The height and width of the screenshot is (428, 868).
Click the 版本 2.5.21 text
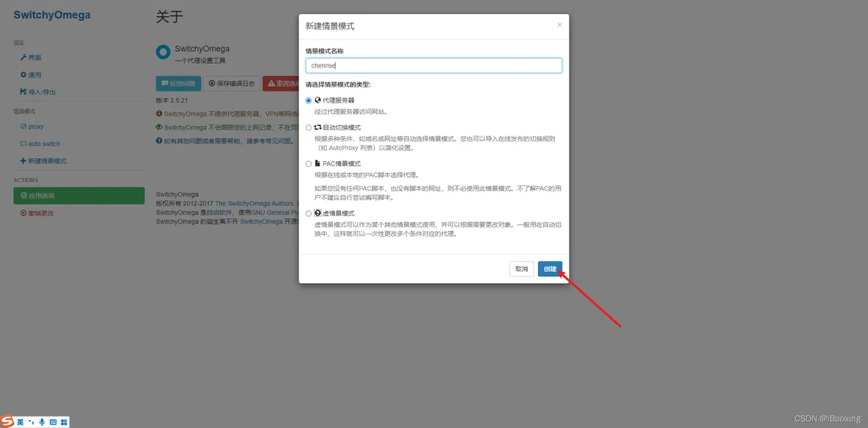coord(173,101)
